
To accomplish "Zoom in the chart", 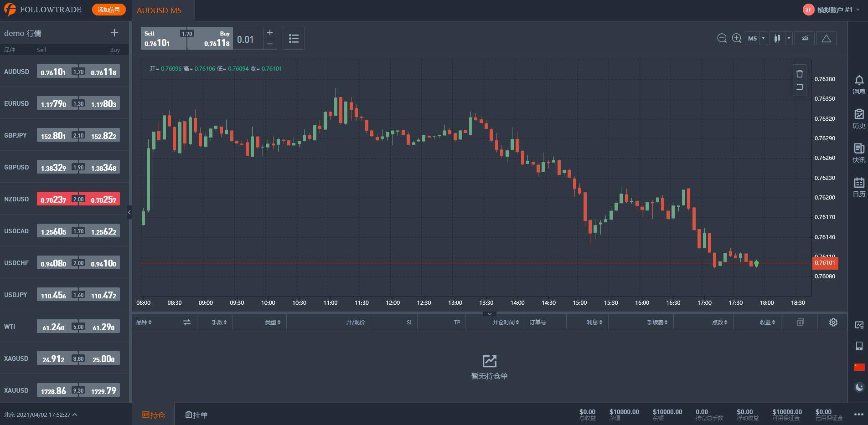I will pos(736,38).
